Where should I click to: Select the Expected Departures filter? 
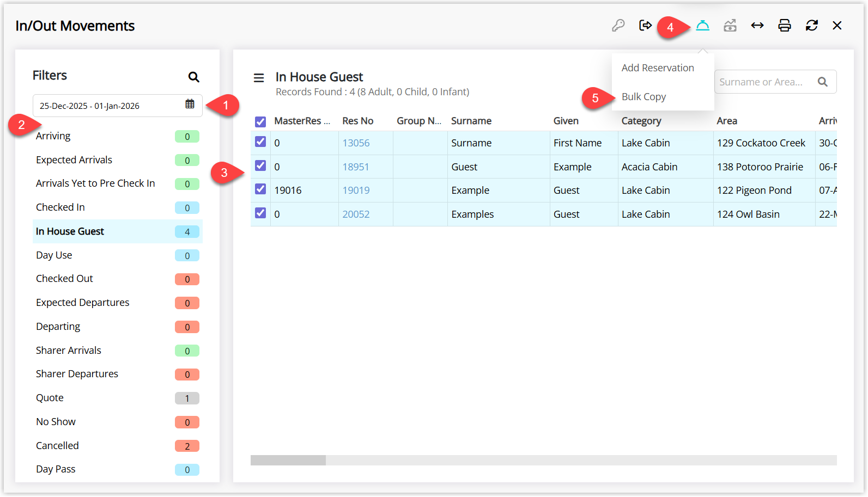pyautogui.click(x=118, y=303)
